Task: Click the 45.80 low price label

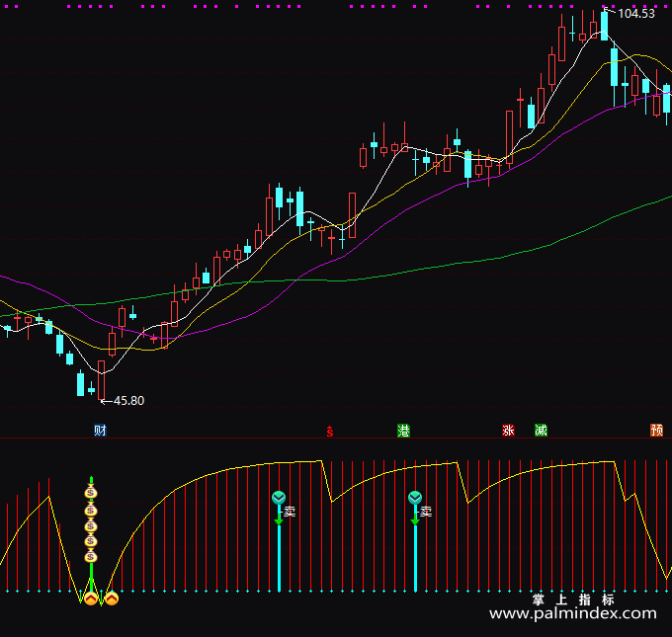Action: [x=129, y=401]
